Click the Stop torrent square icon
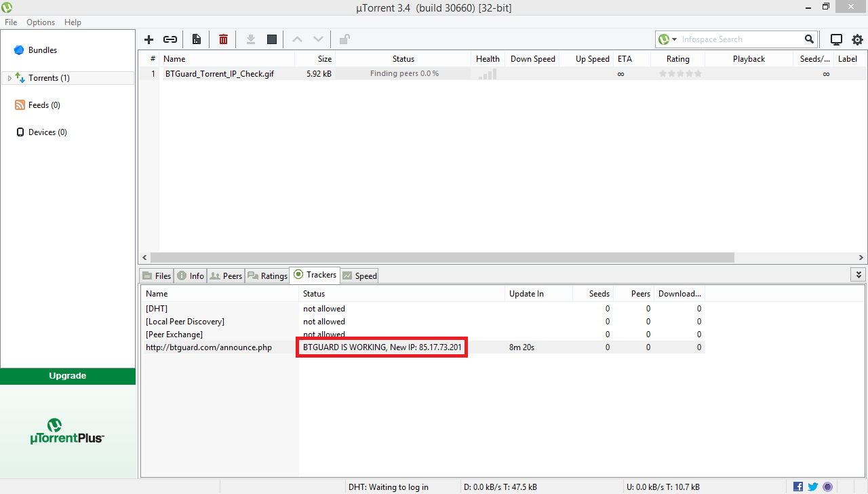Screen dimensions: 868x494 272,39
